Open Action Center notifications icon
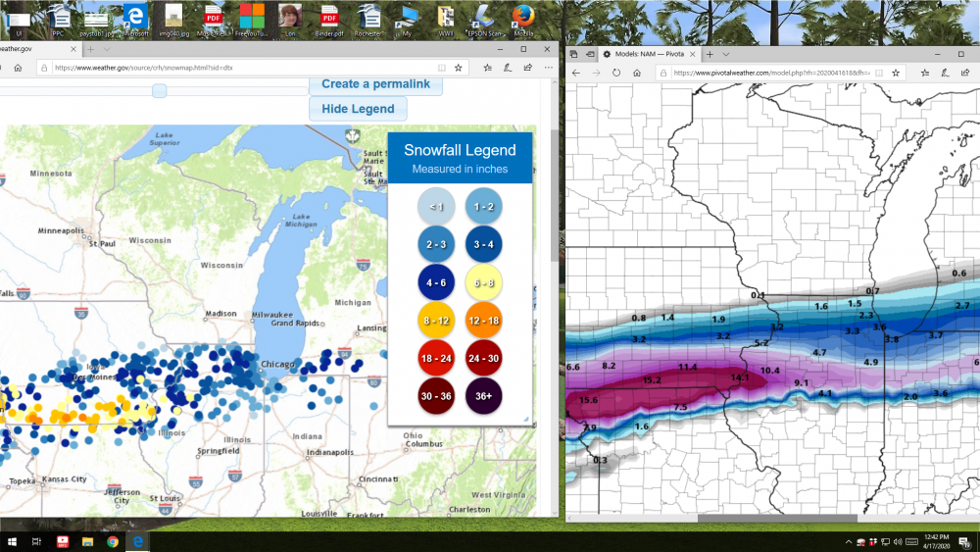Screen dimensions: 980x552 [x=965, y=542]
